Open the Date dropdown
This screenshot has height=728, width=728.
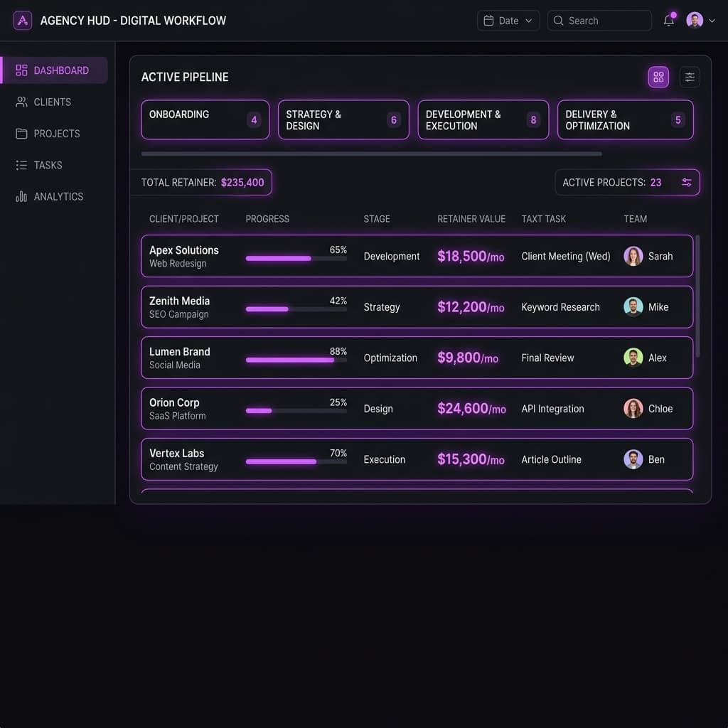tap(508, 21)
